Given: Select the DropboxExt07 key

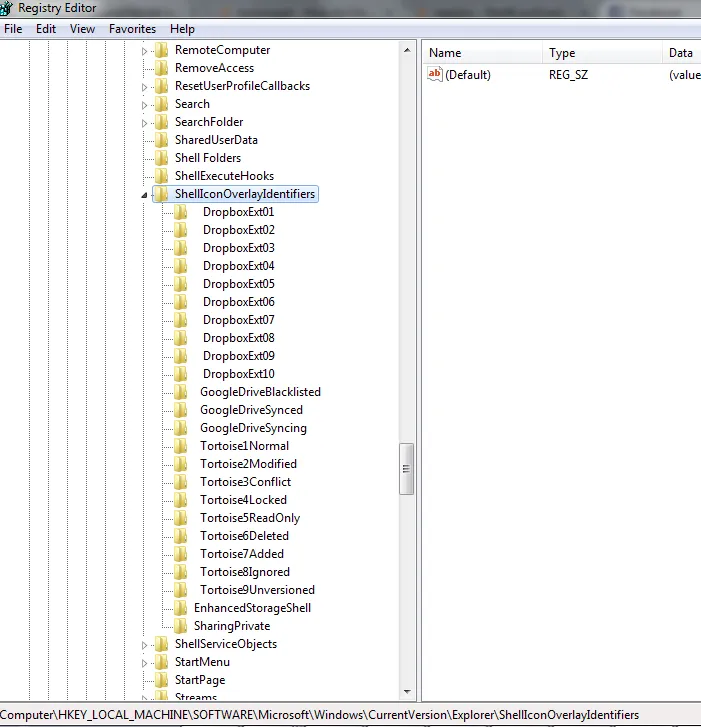Looking at the screenshot, I should (x=238, y=320).
